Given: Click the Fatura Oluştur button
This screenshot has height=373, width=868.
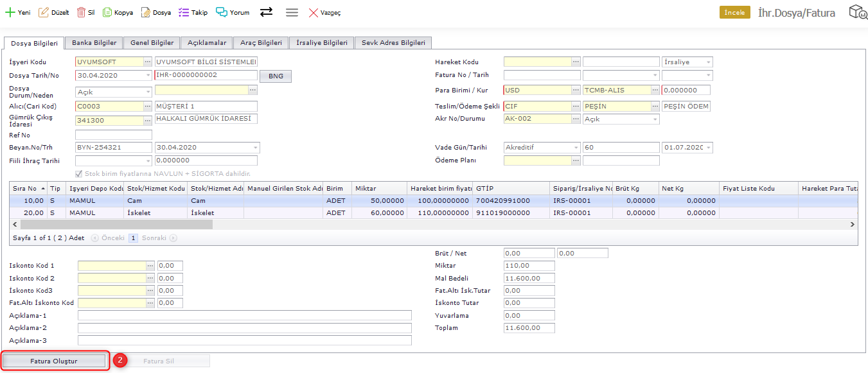Looking at the screenshot, I should pos(54,361).
